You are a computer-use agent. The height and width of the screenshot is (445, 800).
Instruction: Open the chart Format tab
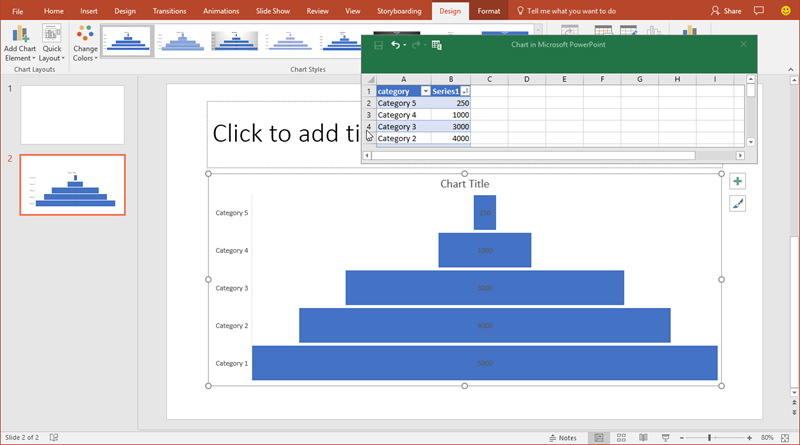[x=489, y=11]
